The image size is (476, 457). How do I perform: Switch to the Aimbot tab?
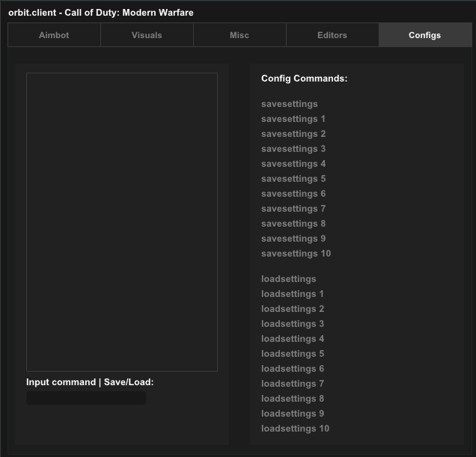[54, 35]
